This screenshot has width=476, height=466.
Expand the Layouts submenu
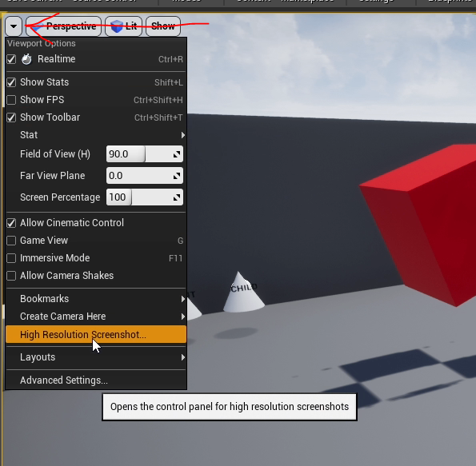tap(96, 357)
